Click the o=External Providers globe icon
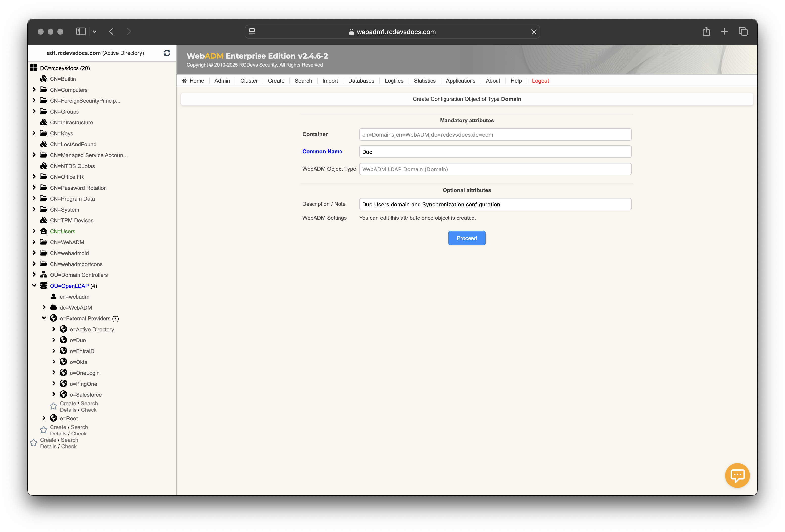Image resolution: width=785 pixels, height=532 pixels. click(53, 318)
